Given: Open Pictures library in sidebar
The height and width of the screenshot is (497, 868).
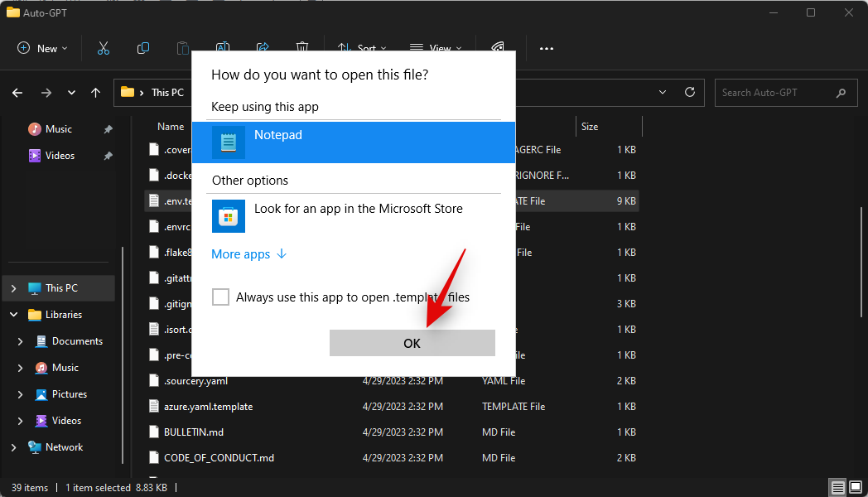Looking at the screenshot, I should [x=70, y=394].
